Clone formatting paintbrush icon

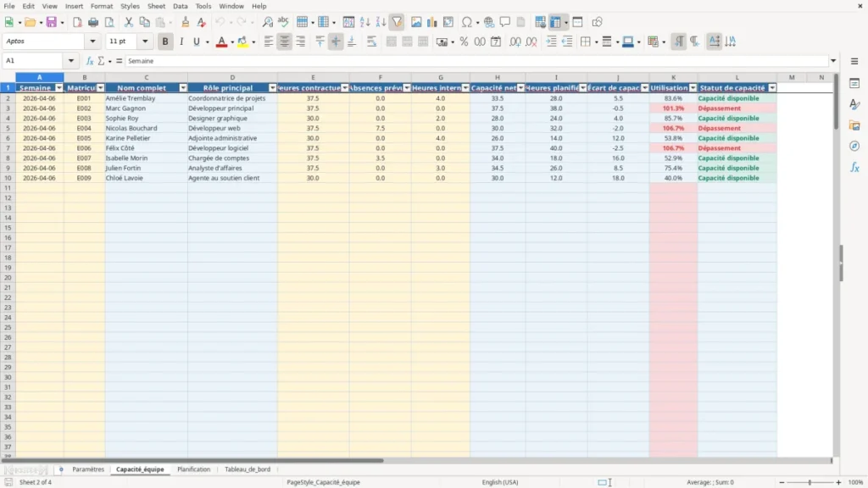coord(186,22)
